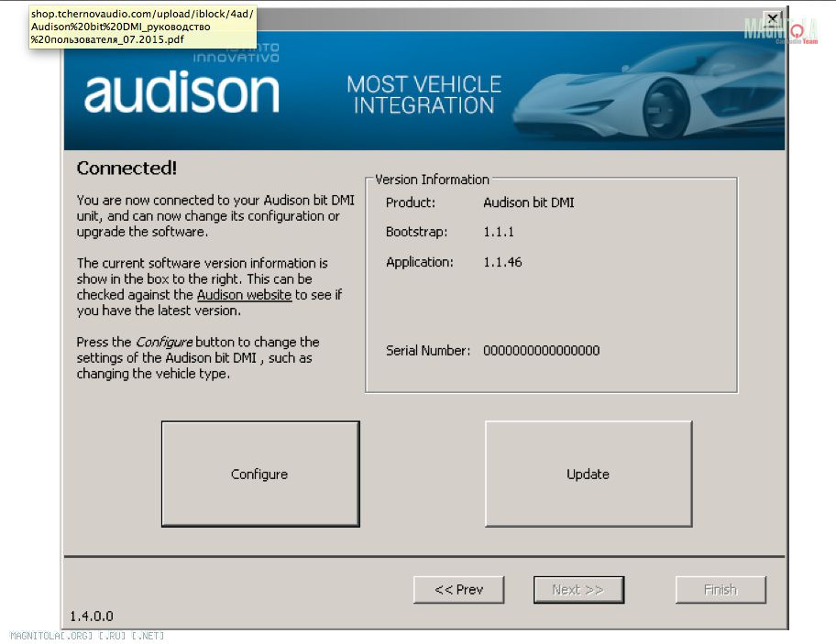The image size is (836, 644).
Task: Click the Version Information group label
Action: point(432,180)
